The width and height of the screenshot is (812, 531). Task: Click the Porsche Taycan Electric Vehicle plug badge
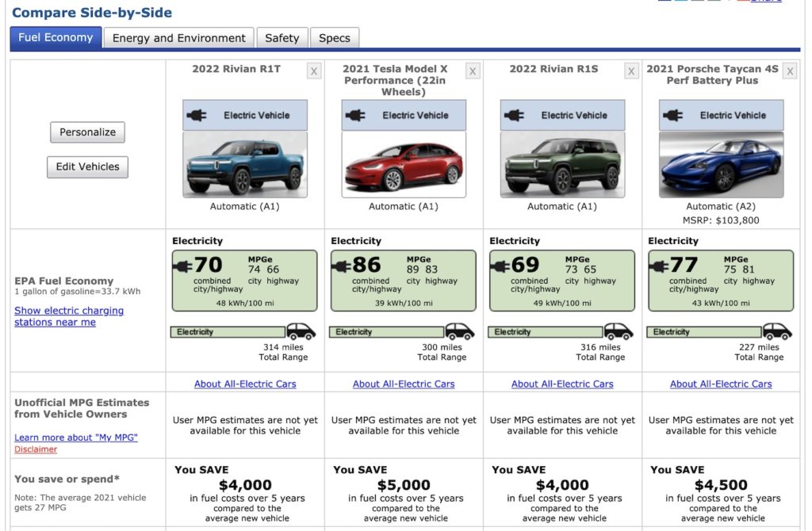coord(721,116)
